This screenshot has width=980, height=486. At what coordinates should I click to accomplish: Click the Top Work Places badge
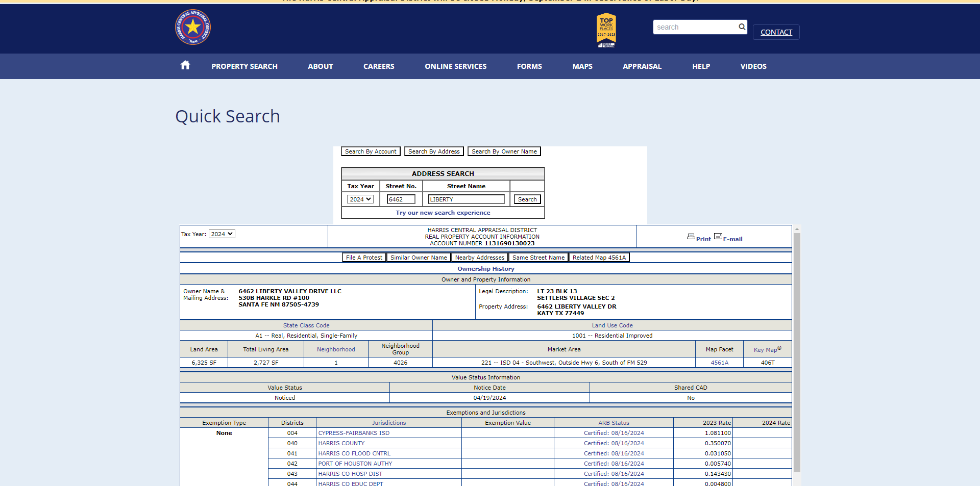click(606, 30)
